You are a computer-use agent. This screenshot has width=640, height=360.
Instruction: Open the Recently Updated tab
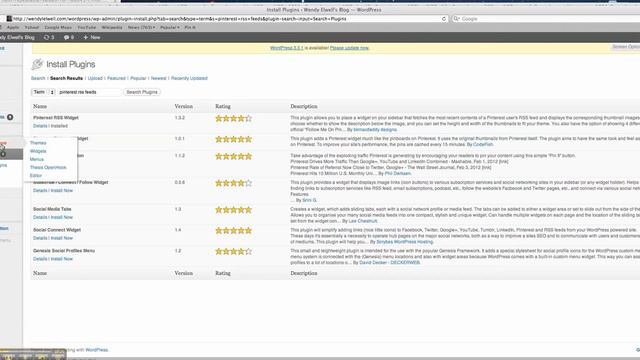point(189,78)
